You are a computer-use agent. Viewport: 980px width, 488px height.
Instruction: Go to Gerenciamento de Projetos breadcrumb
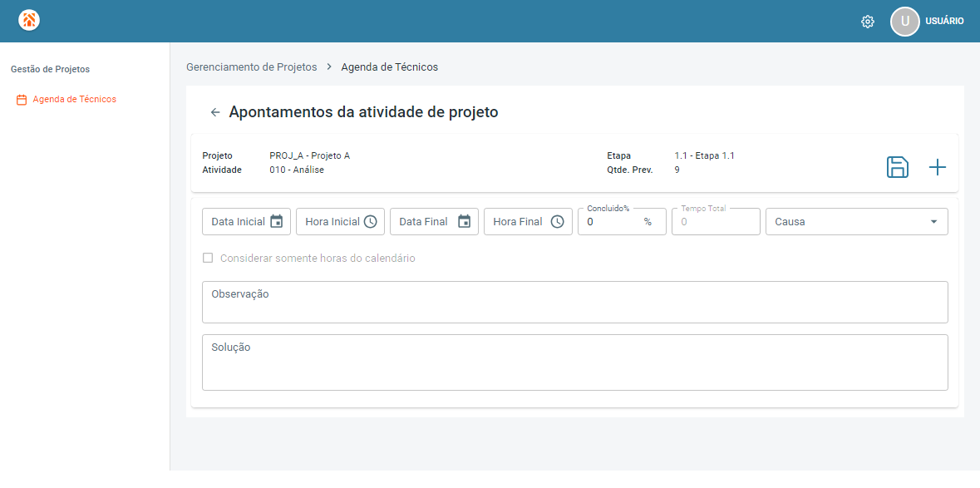pyautogui.click(x=251, y=67)
